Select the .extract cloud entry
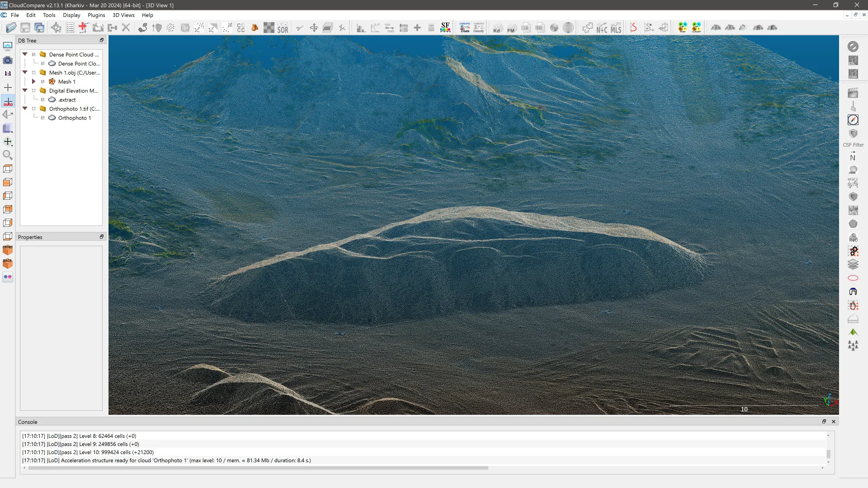868x488 pixels. [x=67, y=100]
